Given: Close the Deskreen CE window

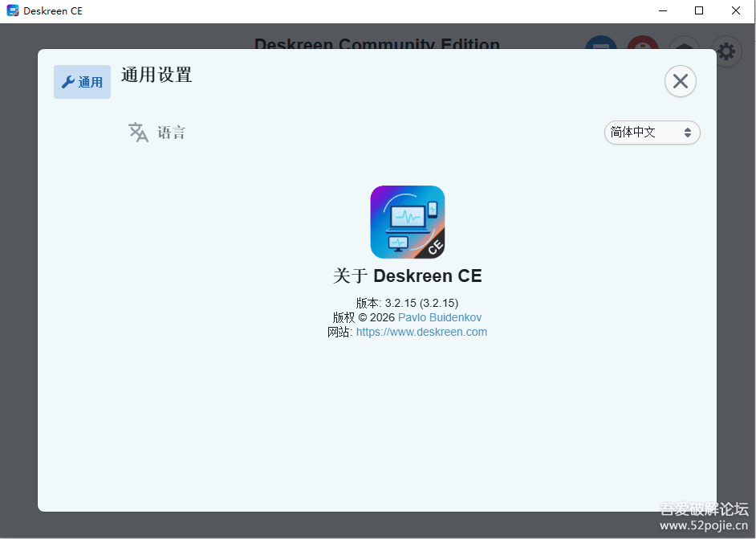Looking at the screenshot, I should click(735, 10).
